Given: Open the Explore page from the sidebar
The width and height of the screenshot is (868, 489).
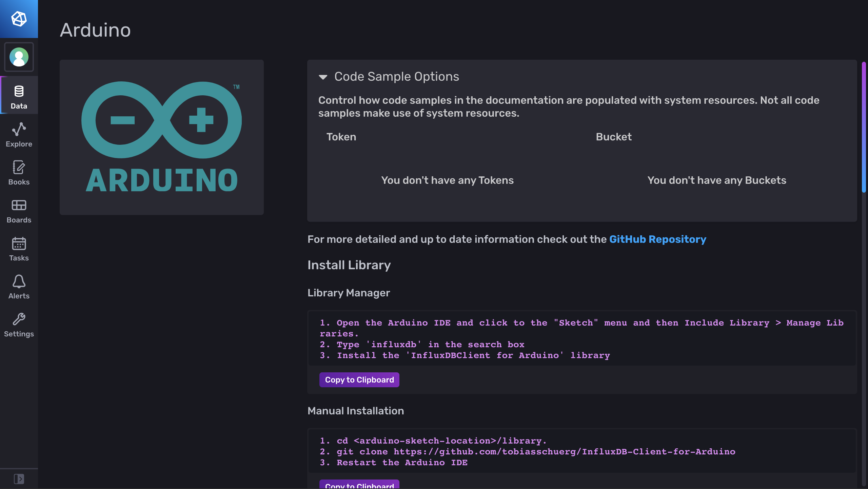Looking at the screenshot, I should [19, 134].
